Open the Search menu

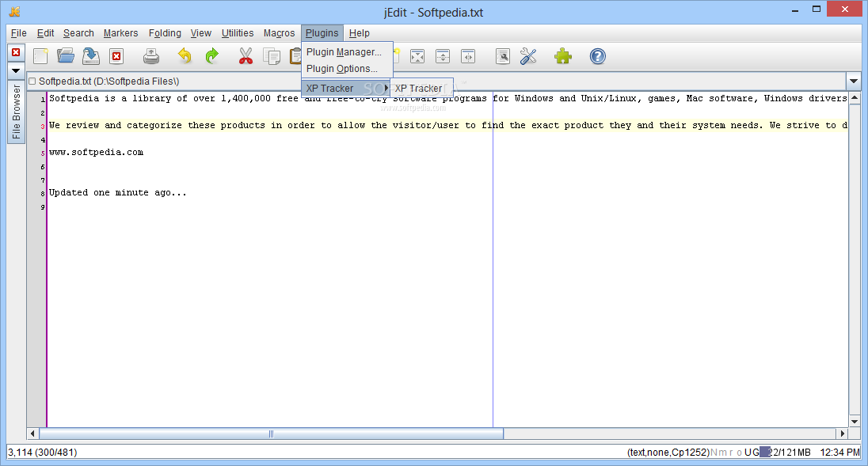click(78, 33)
